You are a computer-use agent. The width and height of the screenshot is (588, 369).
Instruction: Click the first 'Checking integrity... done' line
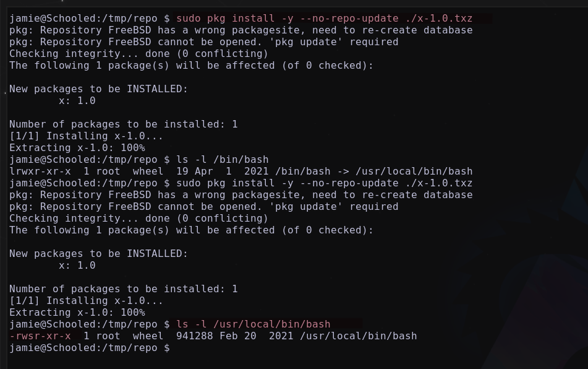138,54
